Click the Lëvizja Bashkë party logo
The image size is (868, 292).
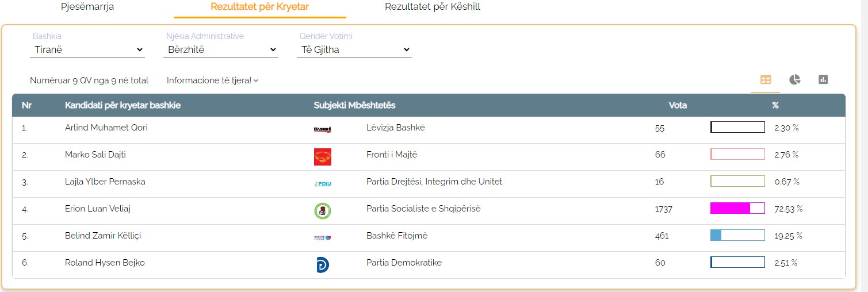coord(322,129)
